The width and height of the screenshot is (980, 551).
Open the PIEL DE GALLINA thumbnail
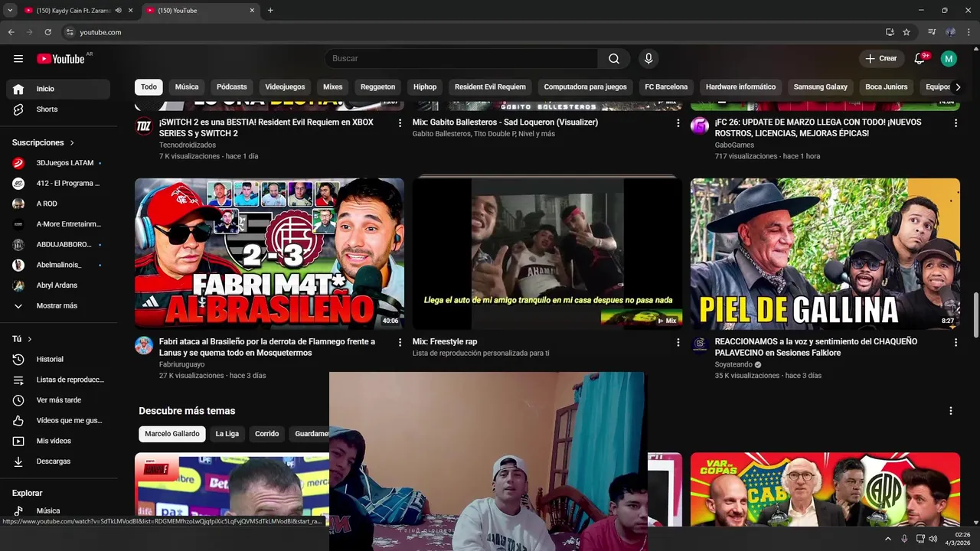(x=825, y=253)
